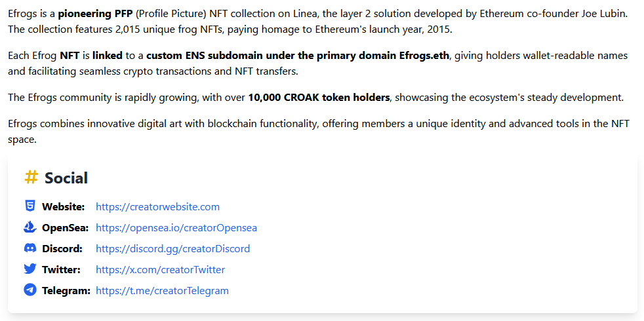The height and width of the screenshot is (321, 644).
Task: Click the Social section heading
Action: tap(66, 178)
